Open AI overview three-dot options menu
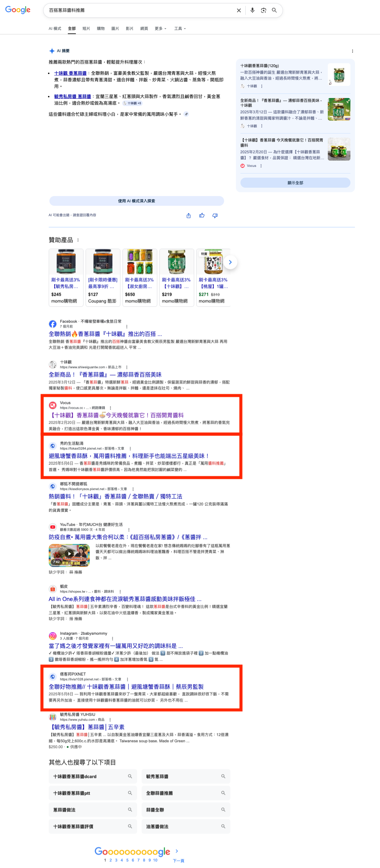 353,51
